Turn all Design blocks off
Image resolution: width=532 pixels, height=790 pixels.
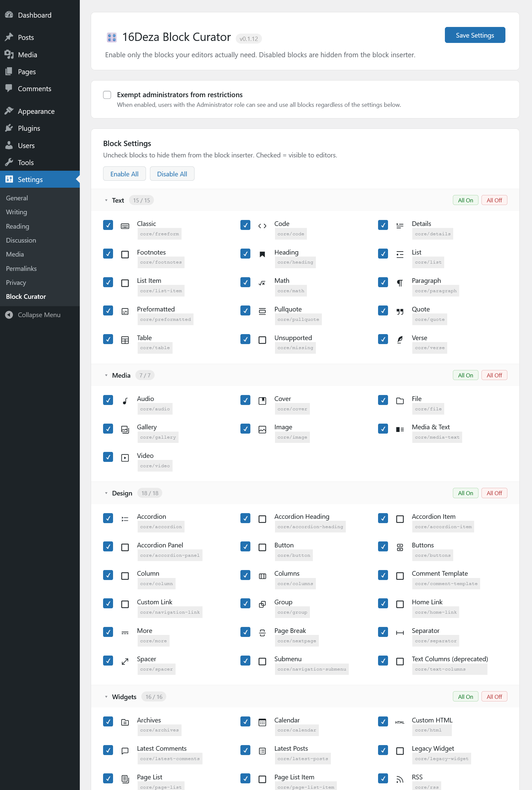(x=494, y=493)
